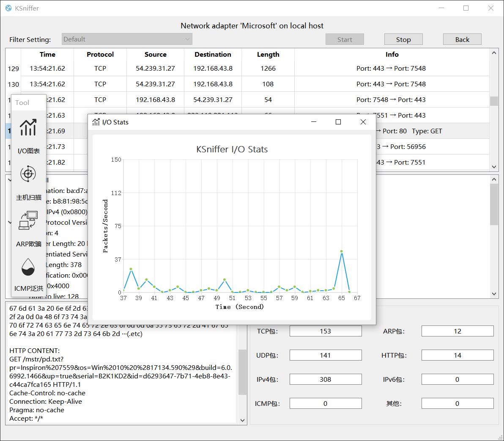
Task: Click the HTTP CONTENT: heading line
Action: click(34, 350)
